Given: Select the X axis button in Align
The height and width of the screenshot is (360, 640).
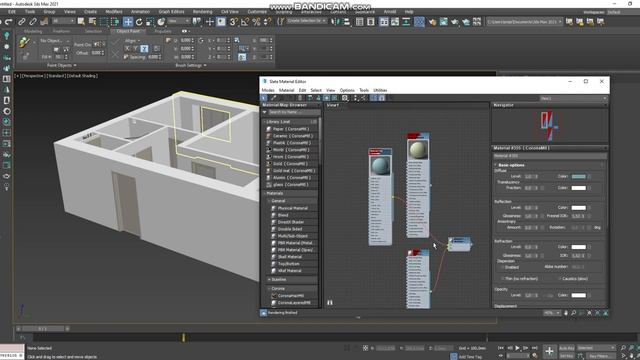Looking at the screenshot, I should point(128,49).
